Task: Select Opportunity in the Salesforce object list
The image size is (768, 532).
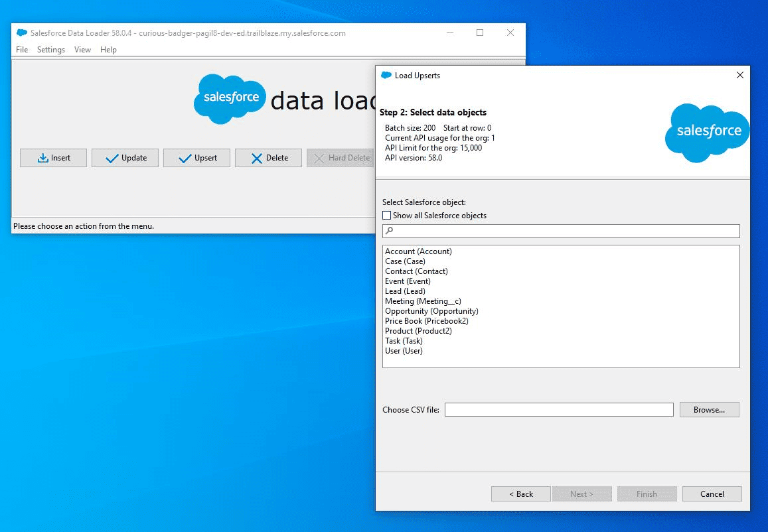Action: tap(431, 310)
